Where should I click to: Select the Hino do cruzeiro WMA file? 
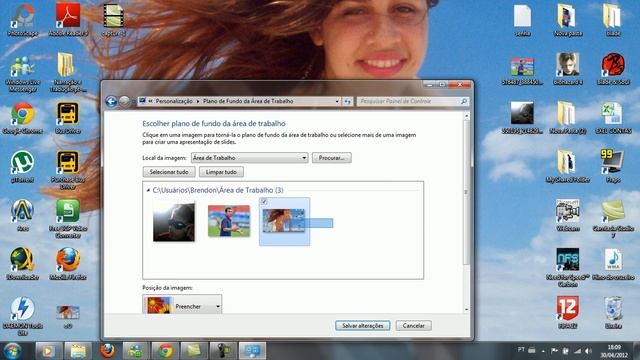tap(613, 264)
